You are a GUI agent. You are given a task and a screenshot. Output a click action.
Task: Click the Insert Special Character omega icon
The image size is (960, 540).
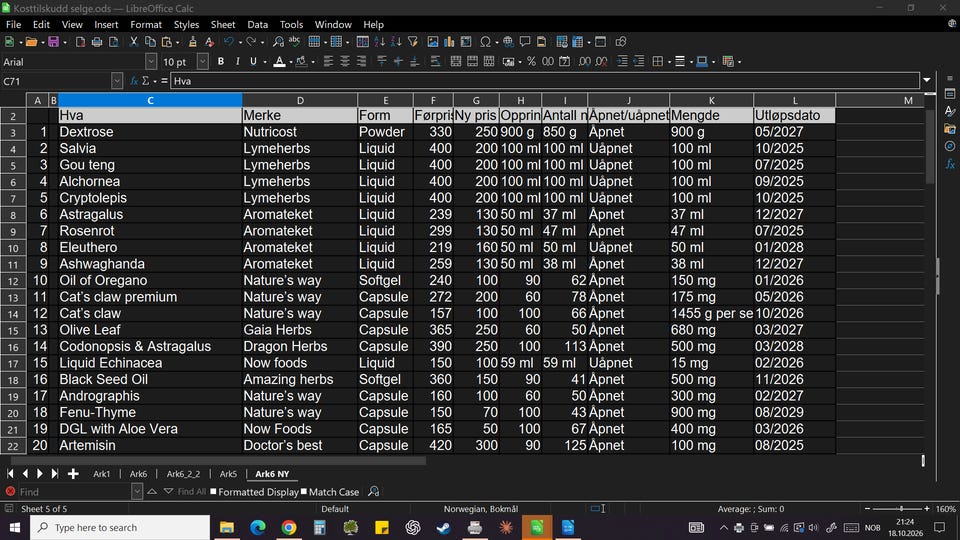(486, 42)
